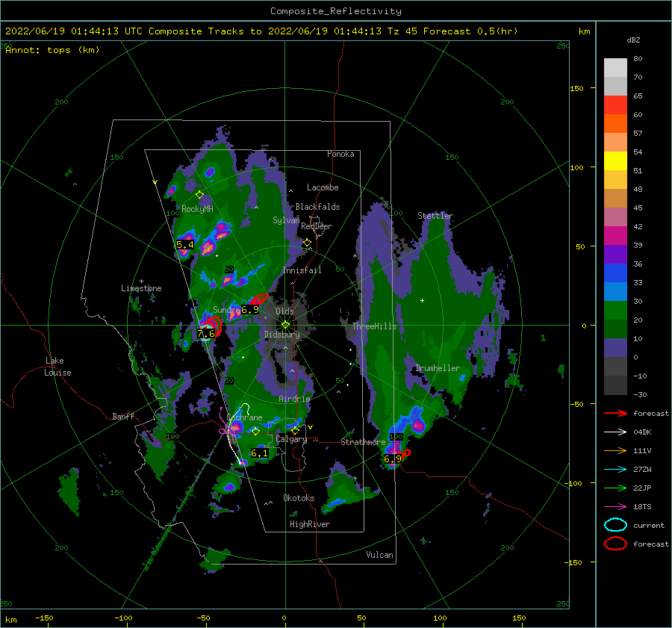Select the cyan 27ZW track arrow
Image resolution: width=672 pixels, height=628 pixels.
point(615,470)
